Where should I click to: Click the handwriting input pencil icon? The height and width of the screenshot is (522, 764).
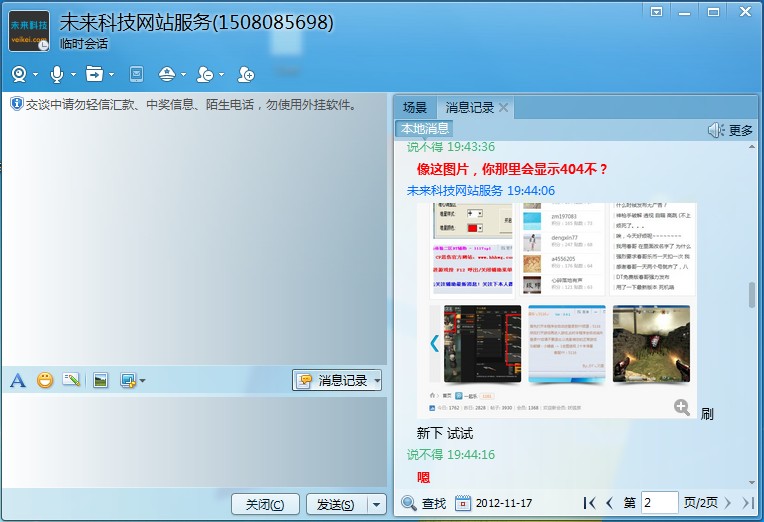coord(71,380)
